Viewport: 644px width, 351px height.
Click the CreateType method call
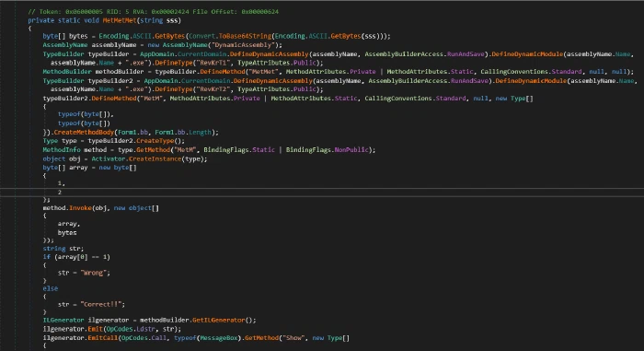click(x=155, y=141)
